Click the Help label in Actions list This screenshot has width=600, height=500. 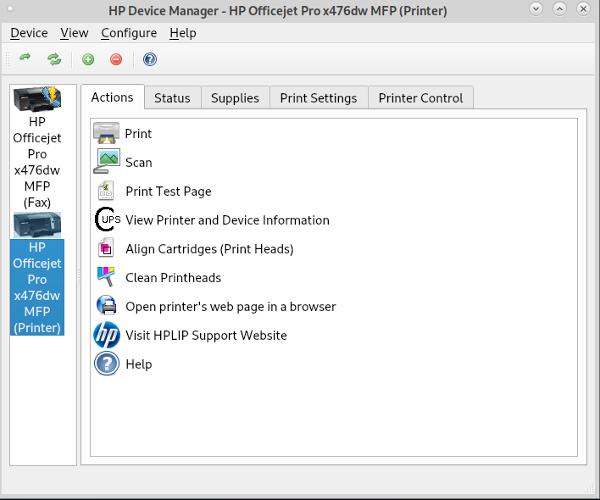coord(139,364)
